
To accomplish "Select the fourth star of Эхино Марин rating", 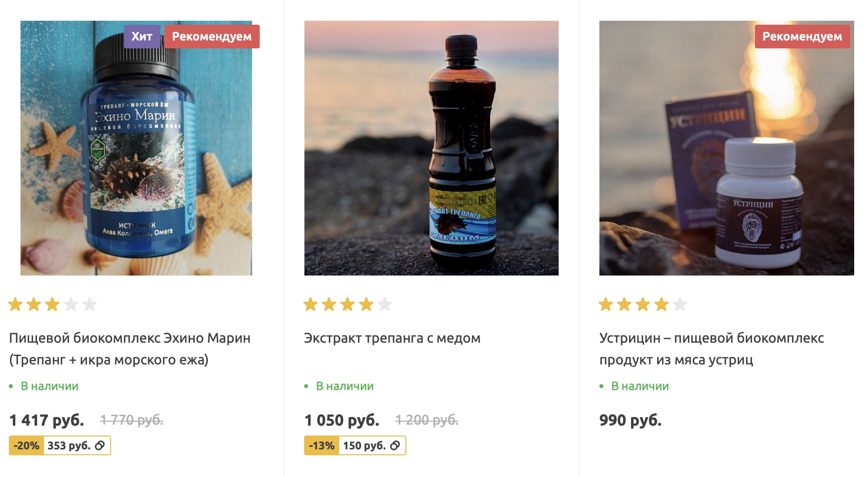I will (x=71, y=304).
